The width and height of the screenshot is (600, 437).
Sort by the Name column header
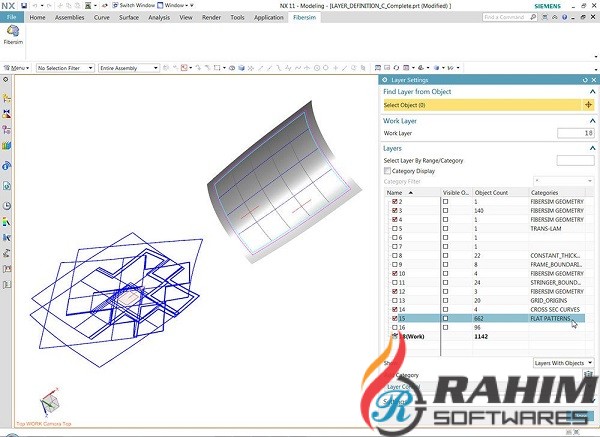[x=412, y=192]
